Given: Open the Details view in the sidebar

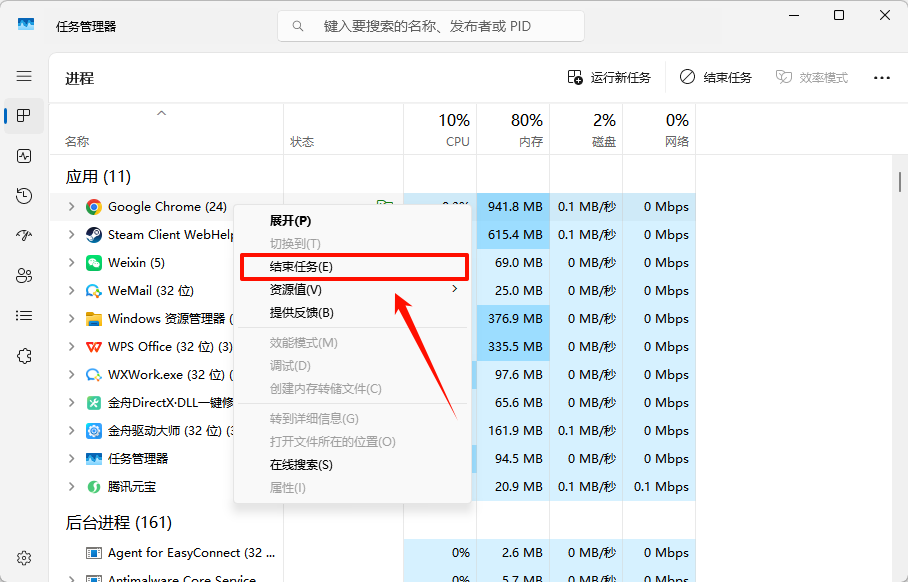Looking at the screenshot, I should coord(22,315).
